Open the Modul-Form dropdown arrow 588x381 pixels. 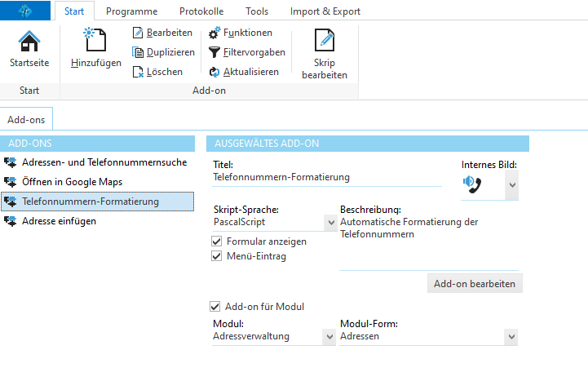(511, 336)
